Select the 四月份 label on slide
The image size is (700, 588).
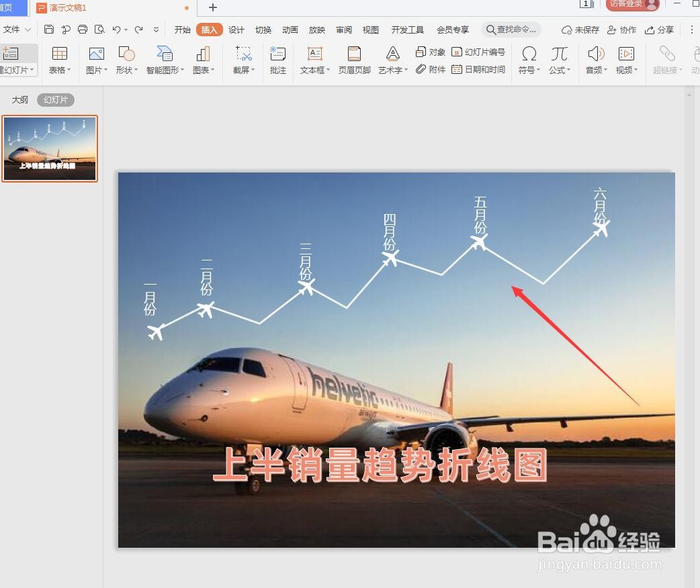pyautogui.click(x=390, y=232)
